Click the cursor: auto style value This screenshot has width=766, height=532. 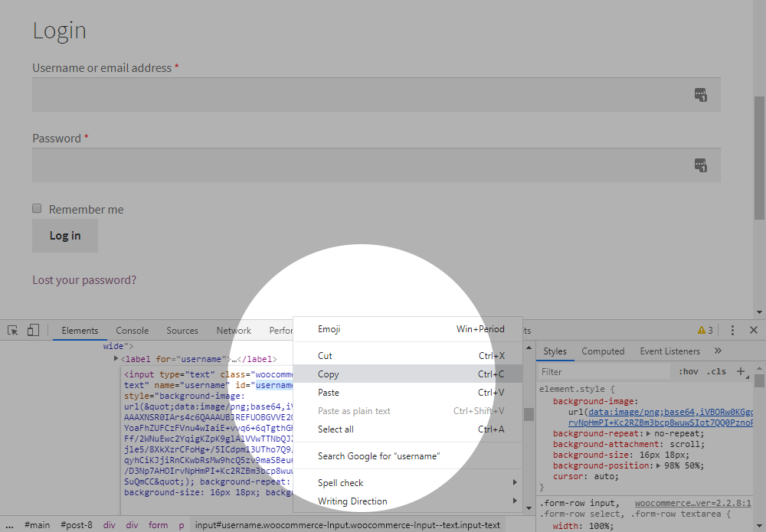click(606, 476)
